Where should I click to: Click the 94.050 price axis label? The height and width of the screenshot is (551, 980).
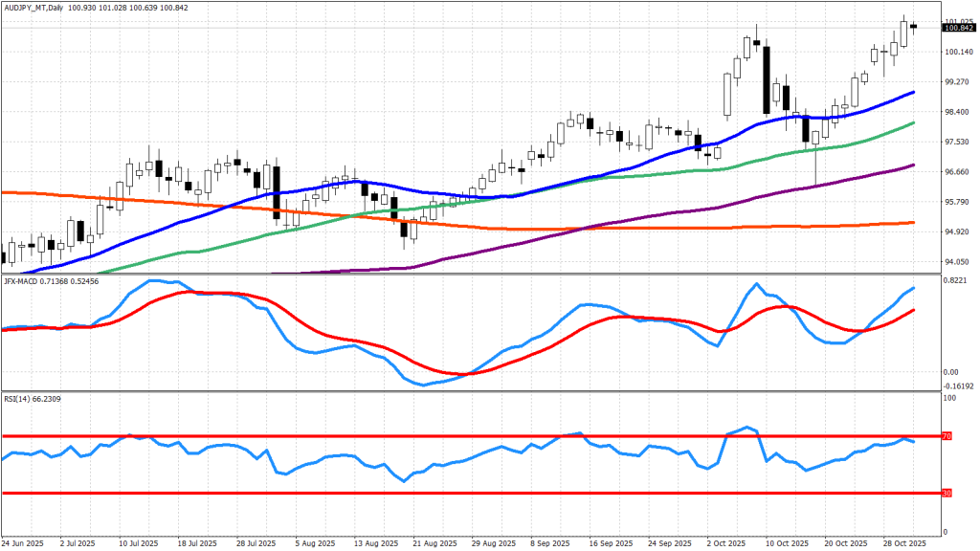tap(957, 262)
